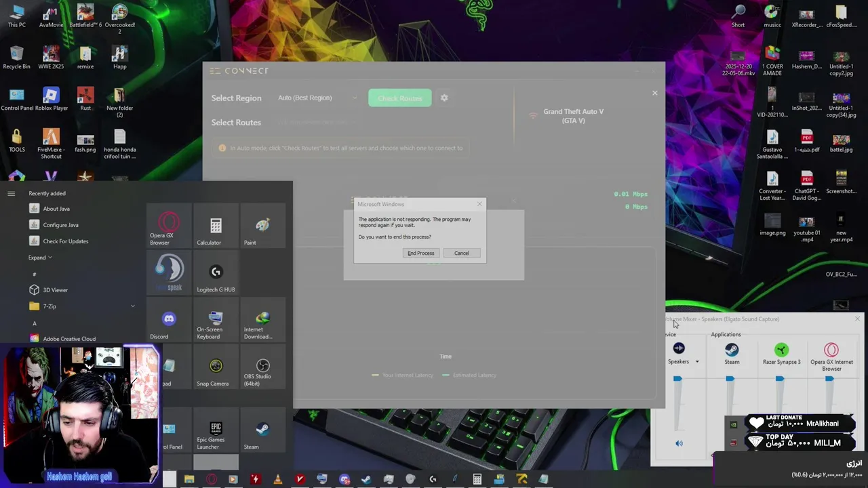Adjust the Steam volume slider

pyautogui.click(x=730, y=379)
